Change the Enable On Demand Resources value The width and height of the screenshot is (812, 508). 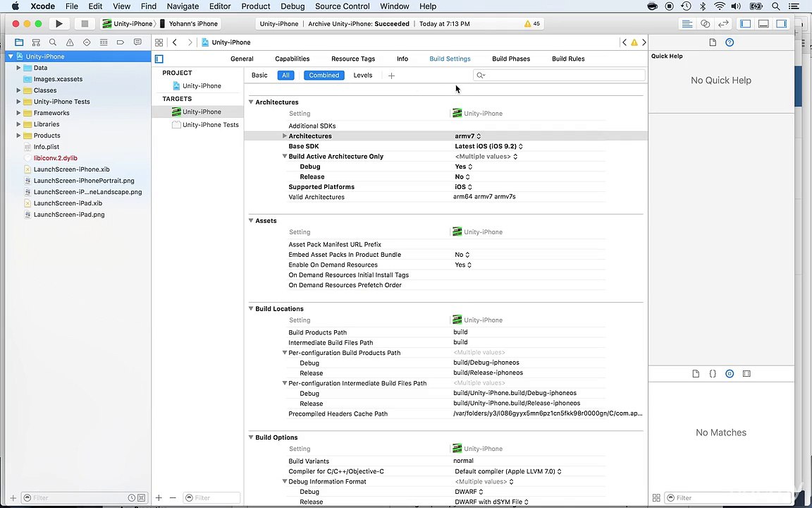click(x=463, y=265)
